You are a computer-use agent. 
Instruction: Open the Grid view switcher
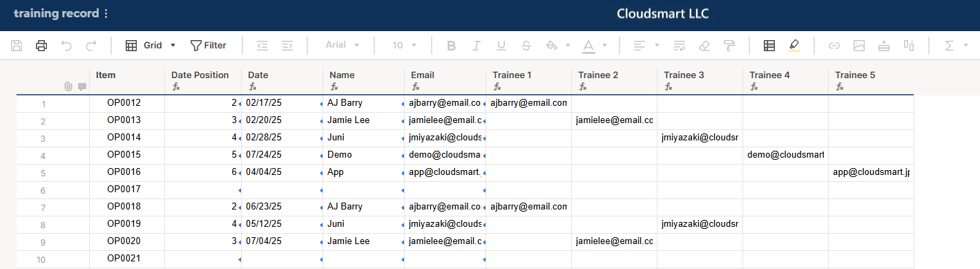(151, 46)
